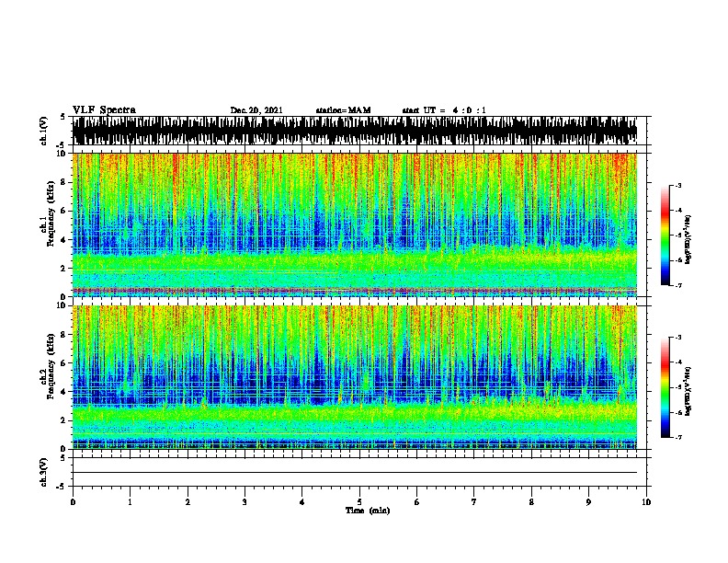Viewport: 728px width, 563px height.
Task: Click time axis tick label "8"
Action: pos(531,502)
